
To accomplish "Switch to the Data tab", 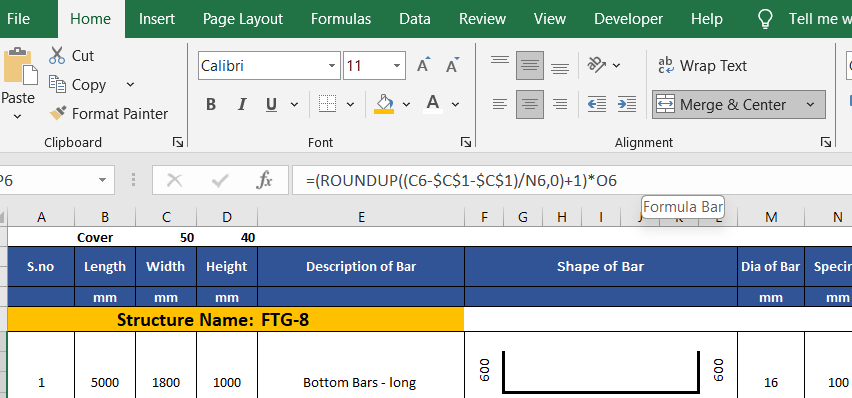I will pyautogui.click(x=415, y=19).
